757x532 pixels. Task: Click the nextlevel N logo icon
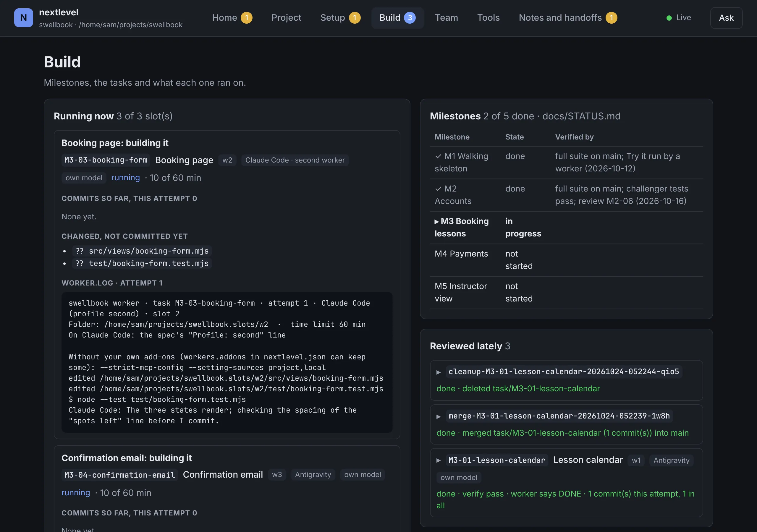(x=23, y=18)
